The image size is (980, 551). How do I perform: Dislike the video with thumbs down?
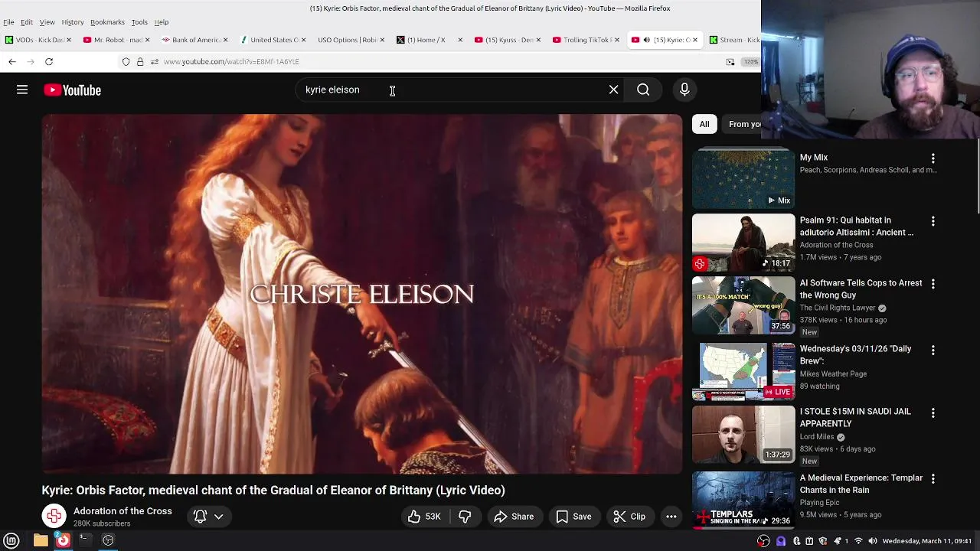pos(465,517)
